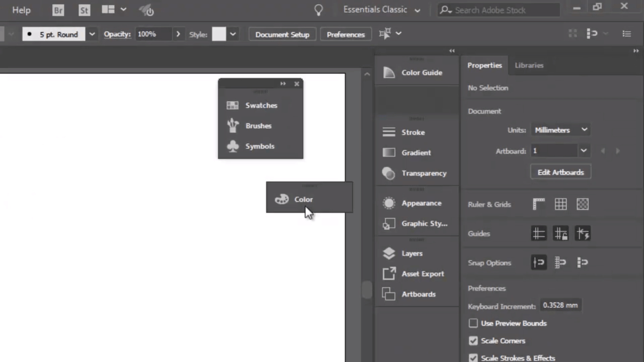Open the Asset Export panel
The width and height of the screenshot is (644, 362).
(x=417, y=274)
